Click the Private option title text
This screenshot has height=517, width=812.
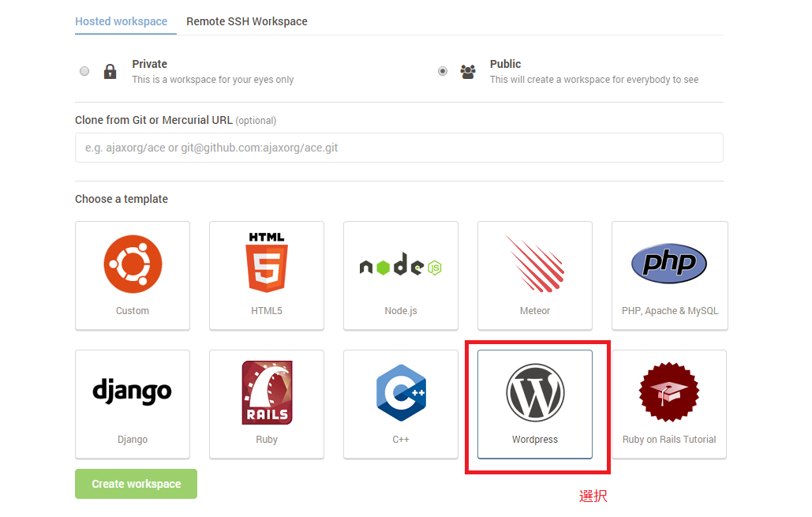149,64
